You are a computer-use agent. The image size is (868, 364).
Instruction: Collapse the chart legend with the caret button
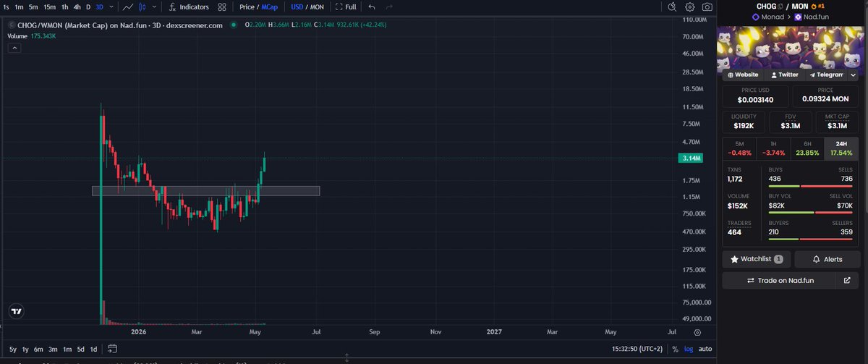14,48
